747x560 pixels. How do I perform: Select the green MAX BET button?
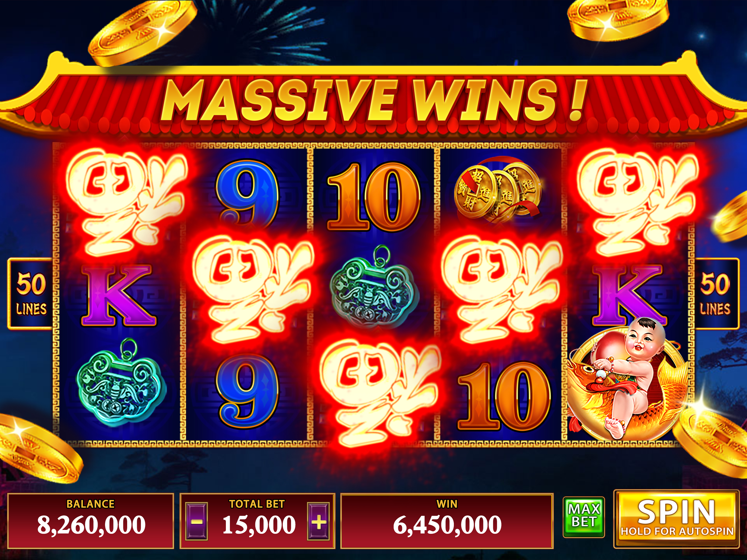point(584,517)
